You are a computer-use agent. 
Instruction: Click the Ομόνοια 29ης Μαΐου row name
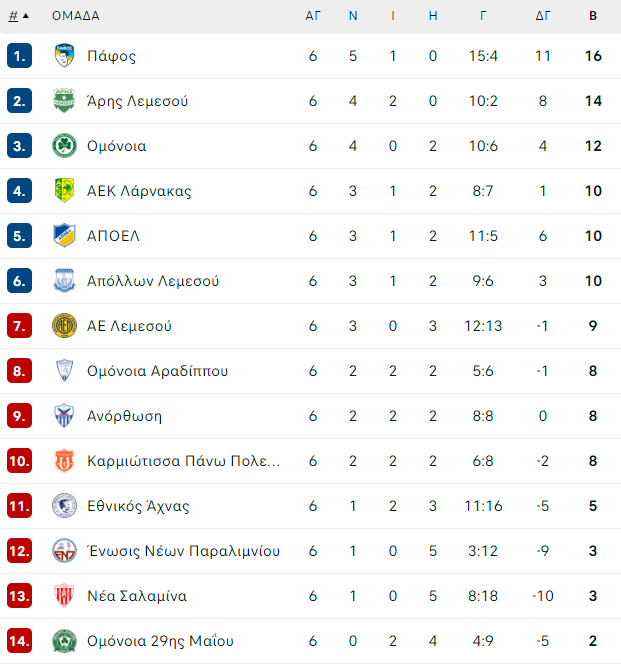160,641
